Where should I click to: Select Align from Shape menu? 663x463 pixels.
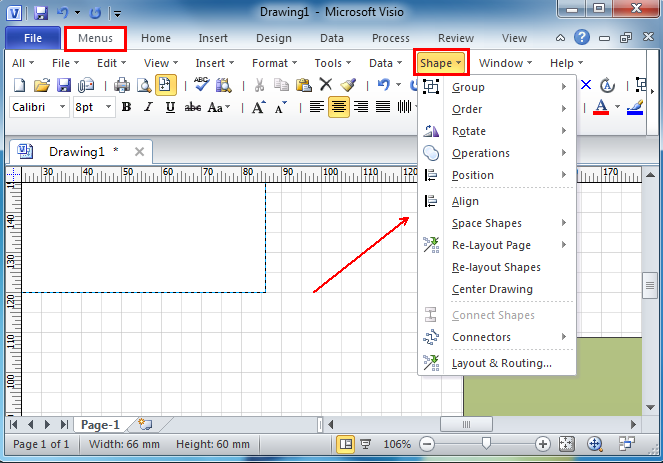pos(496,201)
